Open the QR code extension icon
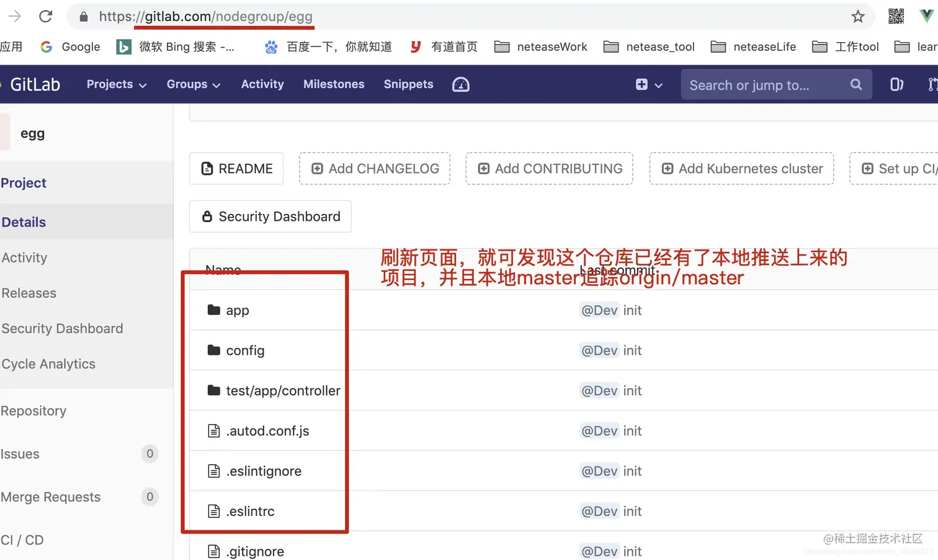Image resolution: width=938 pixels, height=560 pixels. pyautogui.click(x=896, y=16)
